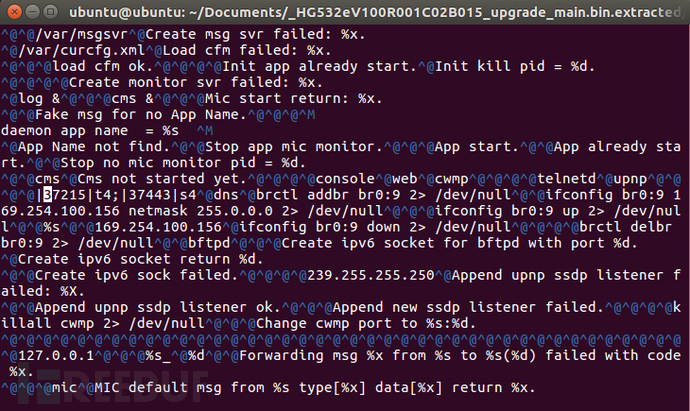Close the terminal window
The height and width of the screenshot is (411, 690).
pos(15,12)
